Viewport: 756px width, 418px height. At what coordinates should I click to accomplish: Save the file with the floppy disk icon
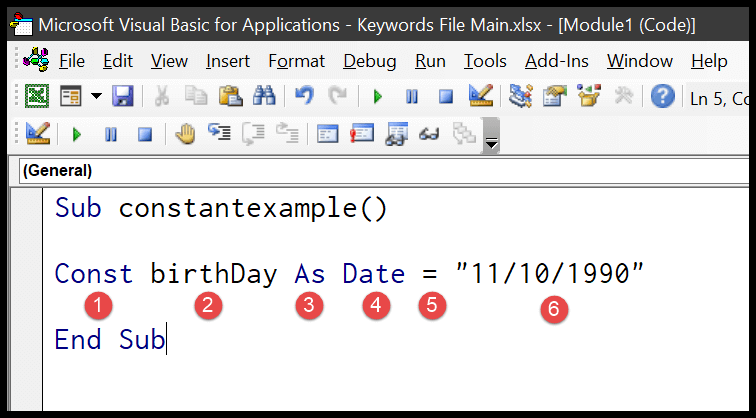pos(122,98)
